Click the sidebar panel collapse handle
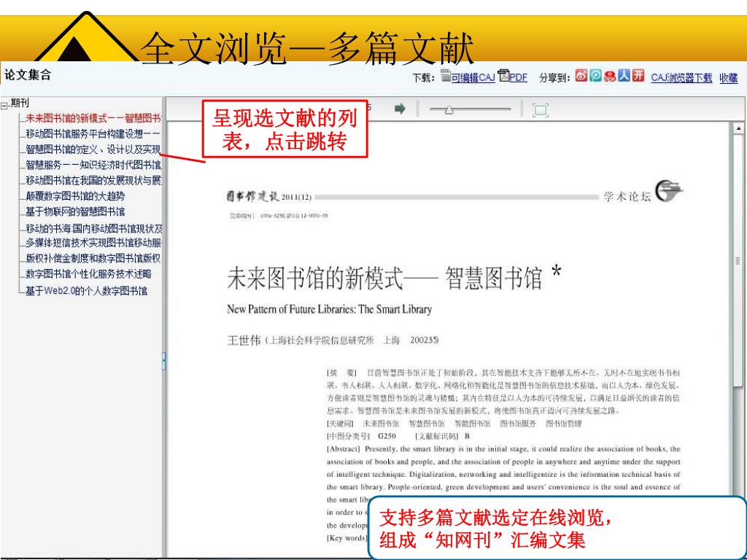Screen dimensions: 747x560 [164, 360]
